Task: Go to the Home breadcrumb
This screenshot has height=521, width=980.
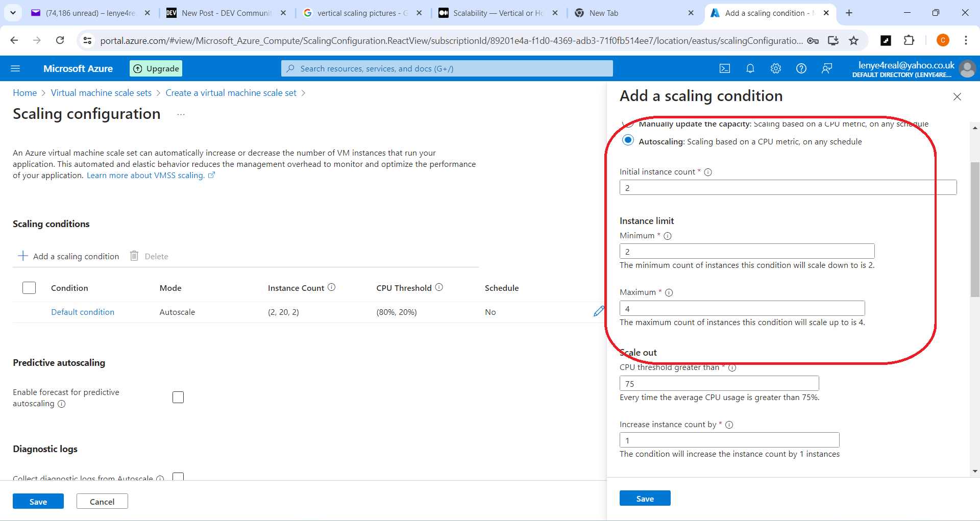Action: (x=24, y=93)
